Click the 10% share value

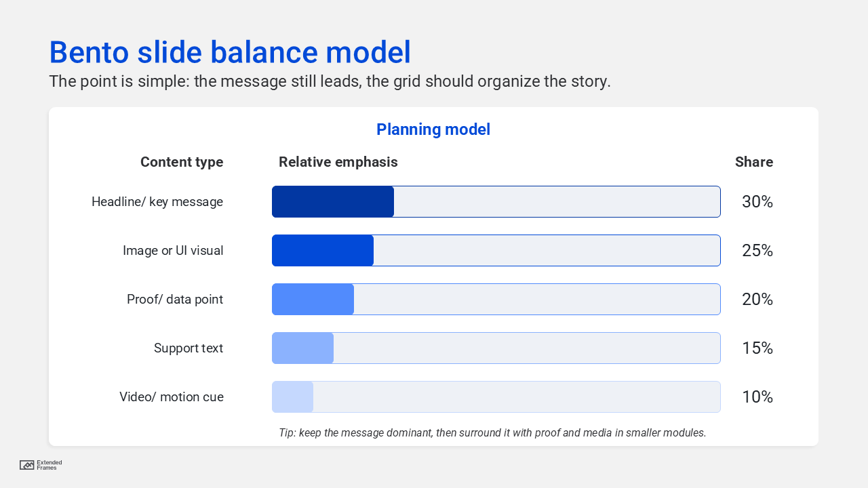click(x=757, y=397)
